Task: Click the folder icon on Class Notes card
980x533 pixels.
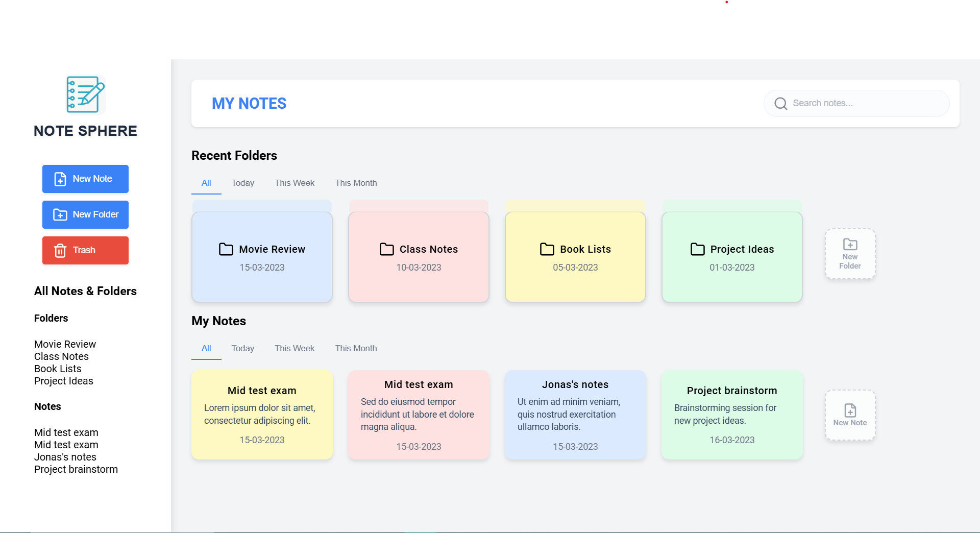Action: click(x=387, y=249)
